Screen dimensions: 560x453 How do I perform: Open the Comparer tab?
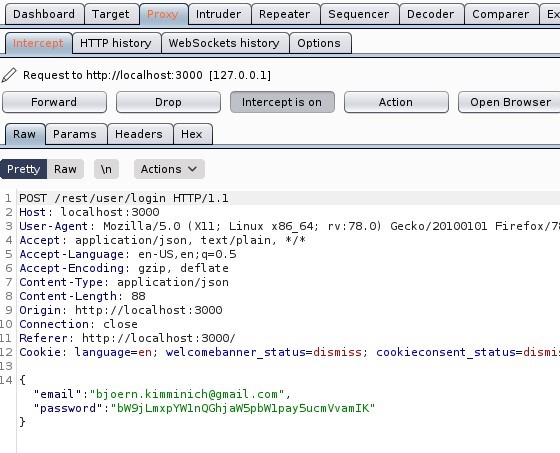501,14
